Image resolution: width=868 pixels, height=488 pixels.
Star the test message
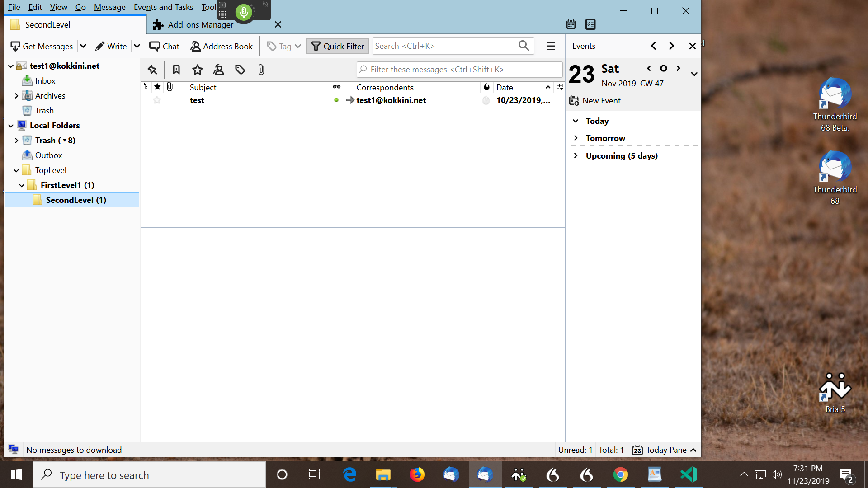157,100
